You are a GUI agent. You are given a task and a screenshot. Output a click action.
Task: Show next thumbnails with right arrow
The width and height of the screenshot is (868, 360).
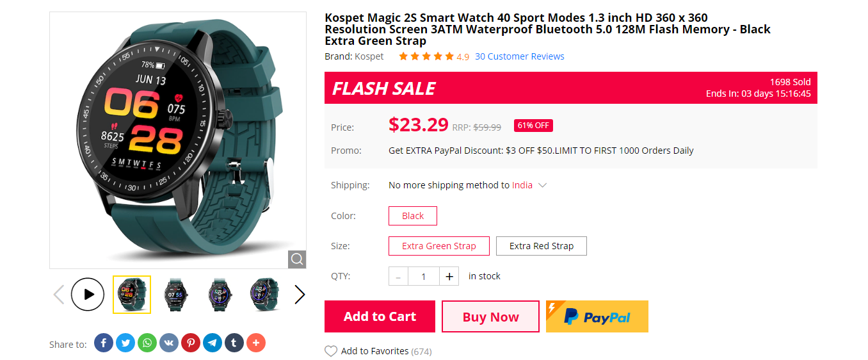tap(300, 295)
